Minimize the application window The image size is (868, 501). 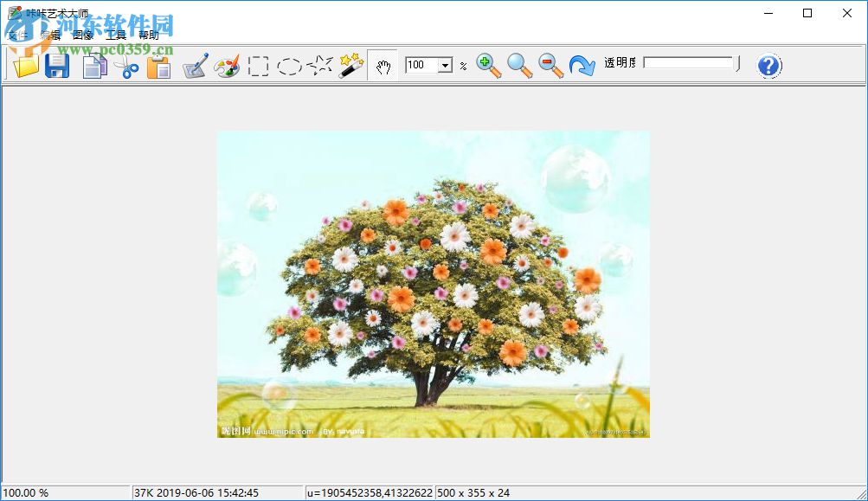768,13
